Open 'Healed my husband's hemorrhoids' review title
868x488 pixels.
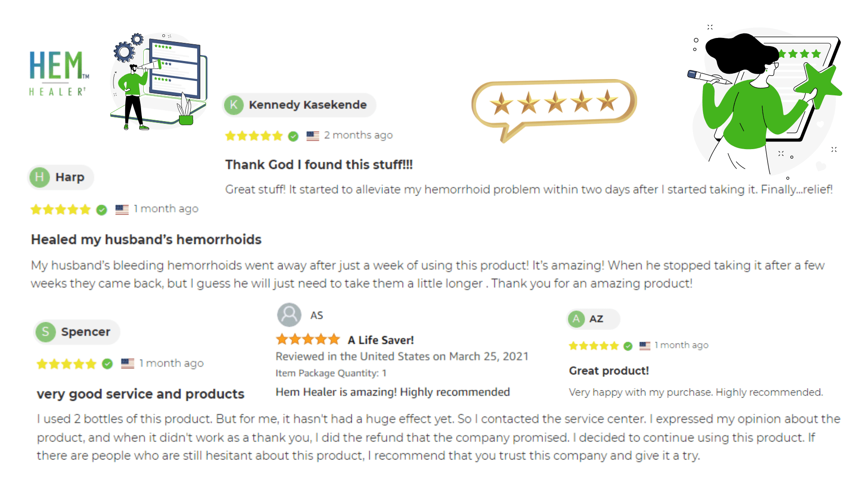pos(146,239)
